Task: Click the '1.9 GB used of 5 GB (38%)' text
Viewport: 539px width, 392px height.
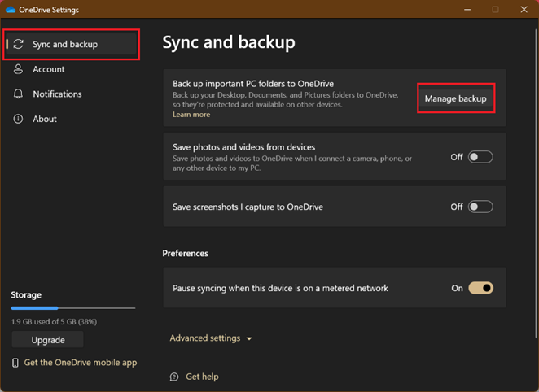Action: click(x=54, y=321)
